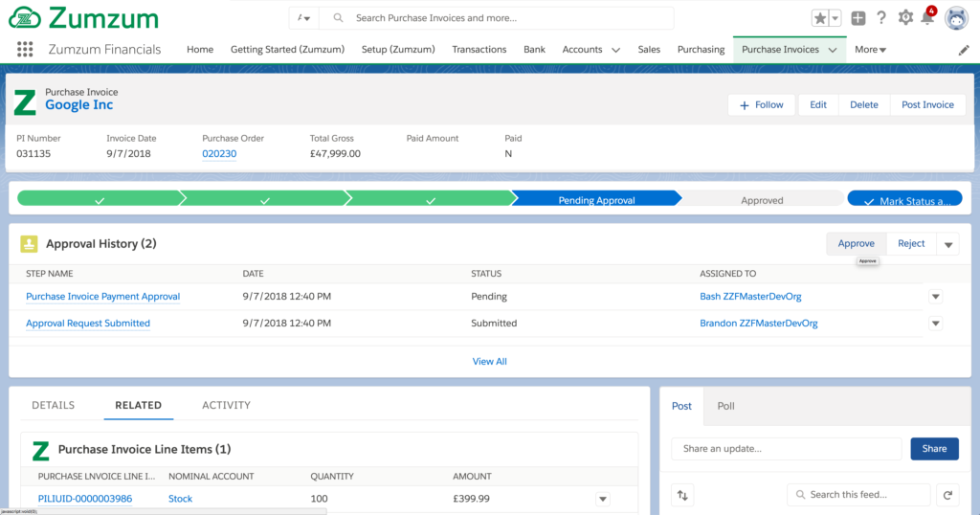The width and height of the screenshot is (980, 515).
Task: Open the Transactions nav tab
Action: pos(479,50)
